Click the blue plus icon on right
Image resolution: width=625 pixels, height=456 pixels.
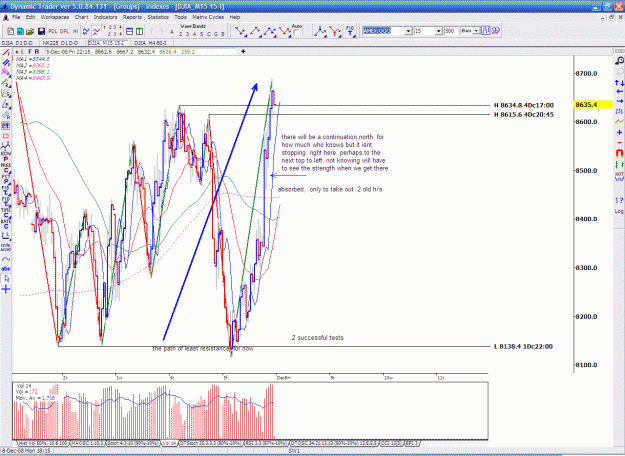(619, 132)
